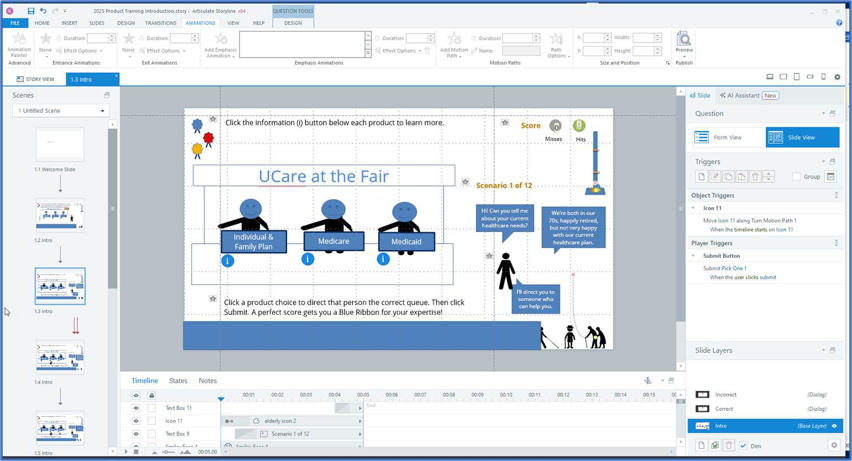This screenshot has width=852, height=461.
Task: Collapse the Icon 11 trigger group
Action: click(693, 208)
